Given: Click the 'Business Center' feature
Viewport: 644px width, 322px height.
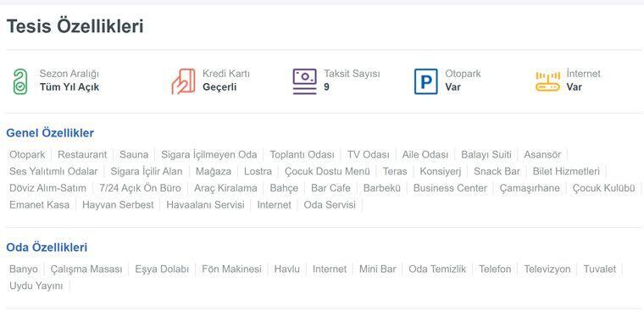Looking at the screenshot, I should click(450, 188).
